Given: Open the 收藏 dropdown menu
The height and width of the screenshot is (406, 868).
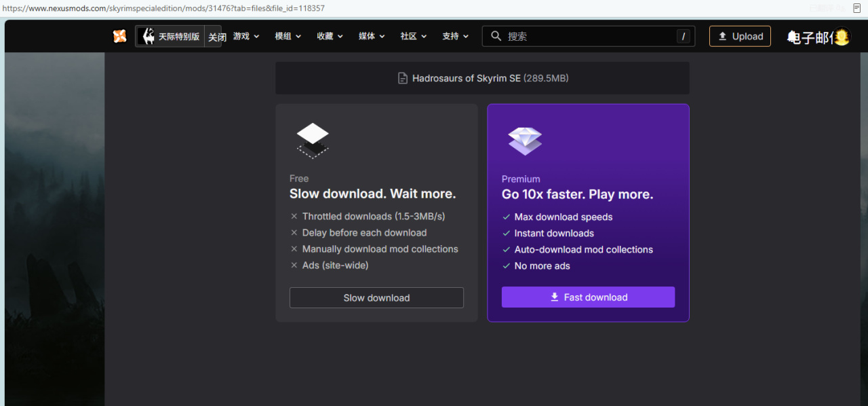Looking at the screenshot, I should point(330,37).
